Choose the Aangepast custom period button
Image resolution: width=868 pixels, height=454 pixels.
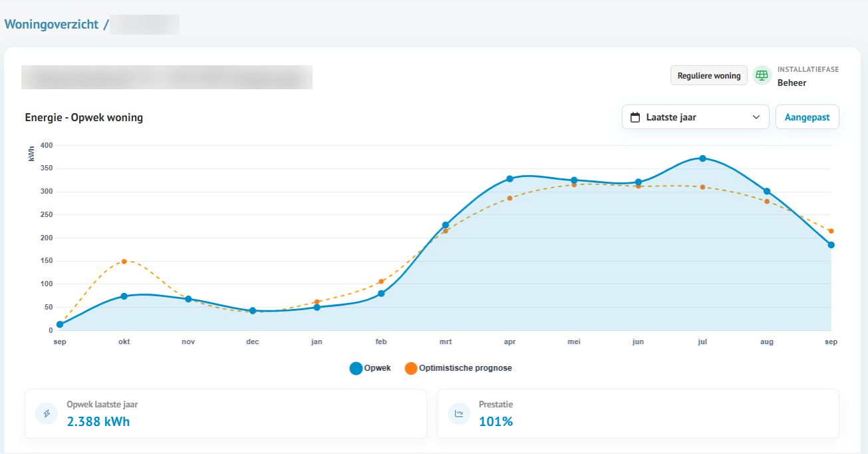coord(807,117)
